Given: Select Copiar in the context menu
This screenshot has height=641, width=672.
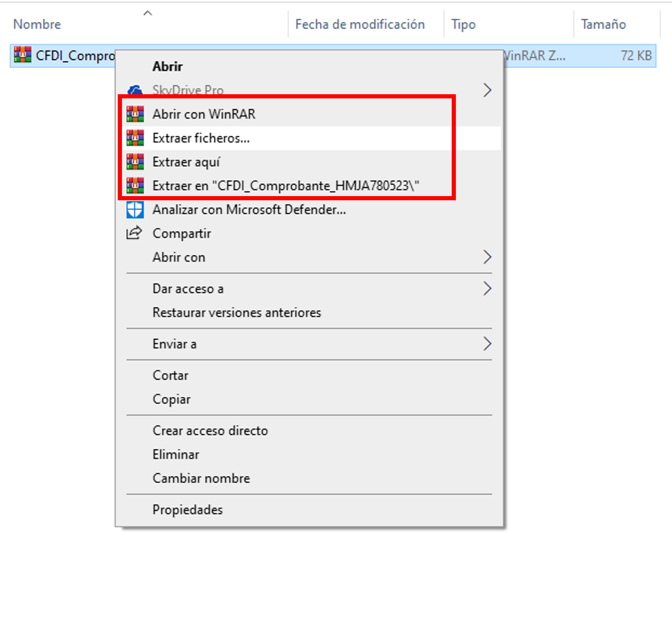Looking at the screenshot, I should 171,399.
